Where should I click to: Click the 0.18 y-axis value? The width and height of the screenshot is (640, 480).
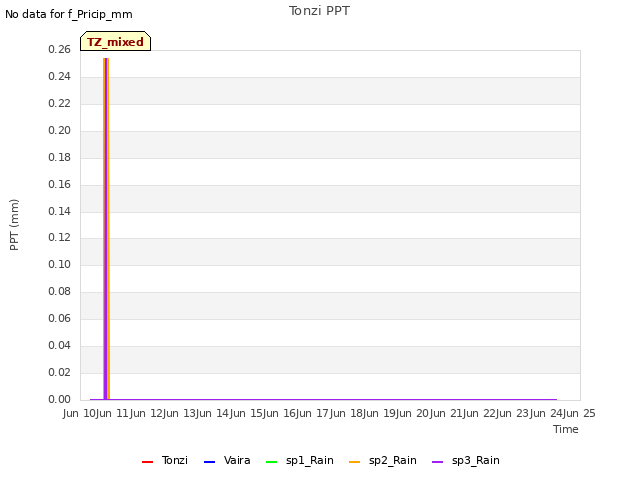coord(60,157)
